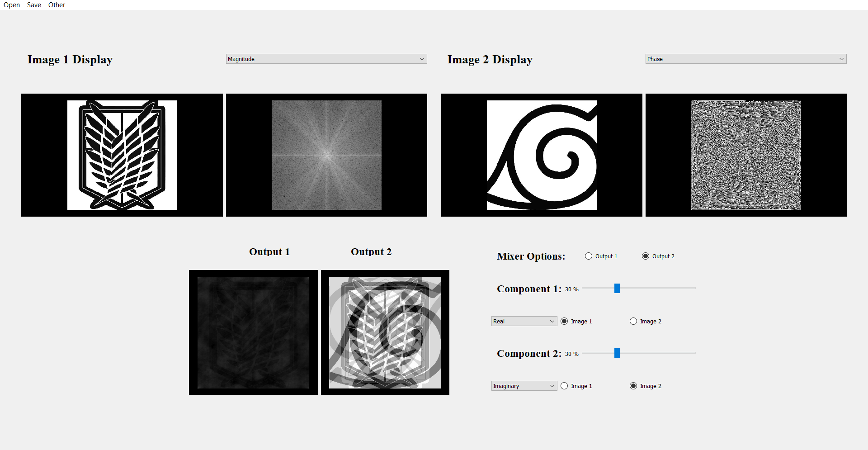The image size is (868, 450).
Task: Click the Image 2 Display heading
Action: click(x=490, y=60)
